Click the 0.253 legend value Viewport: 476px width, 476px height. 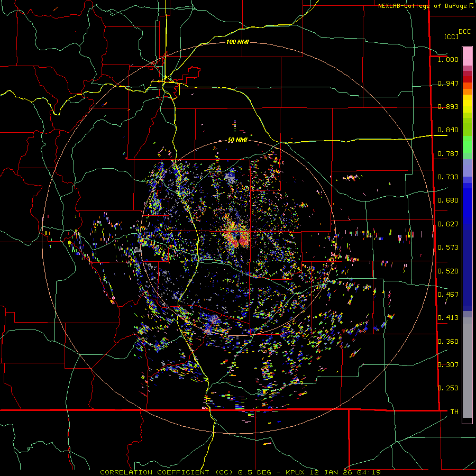click(x=448, y=388)
